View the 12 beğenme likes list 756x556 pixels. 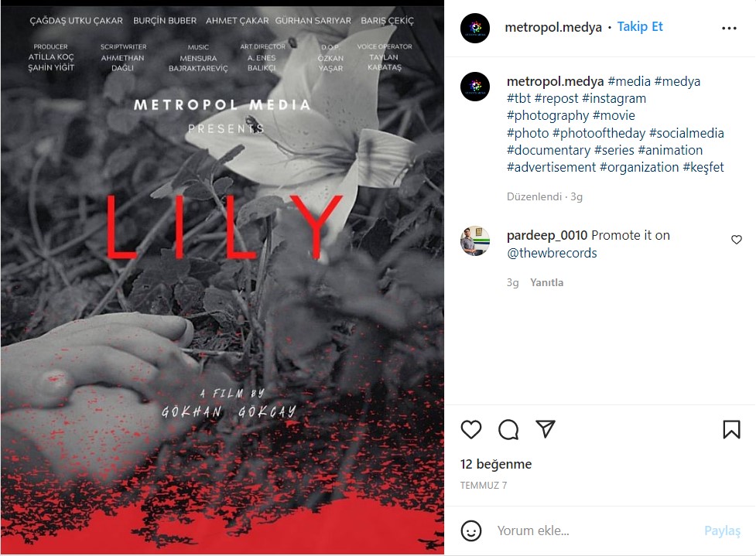coord(496,464)
